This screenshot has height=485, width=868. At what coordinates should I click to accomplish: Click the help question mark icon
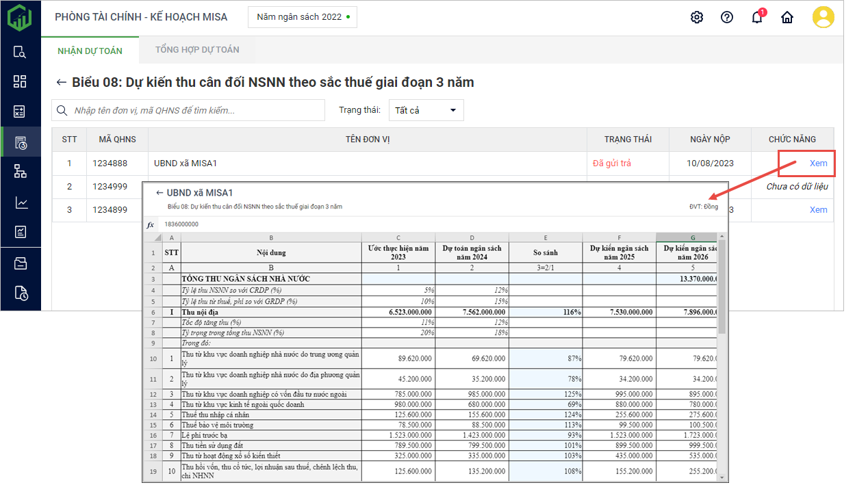point(727,18)
